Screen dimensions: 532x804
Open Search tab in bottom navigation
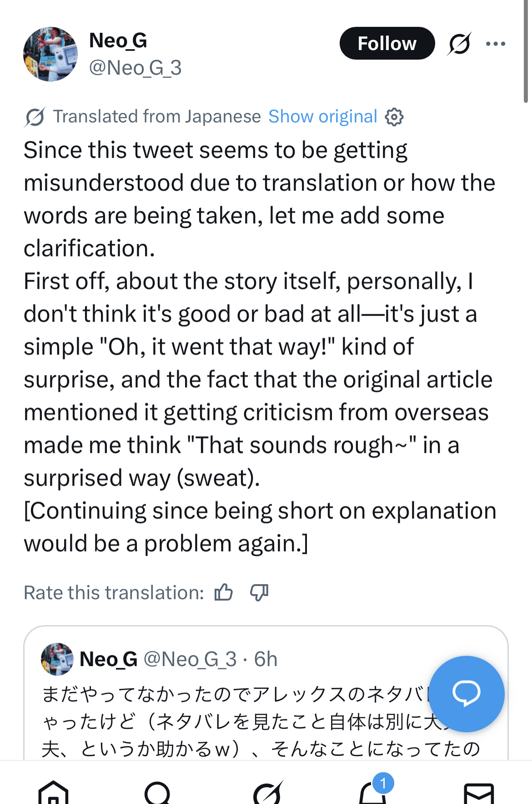point(157,792)
